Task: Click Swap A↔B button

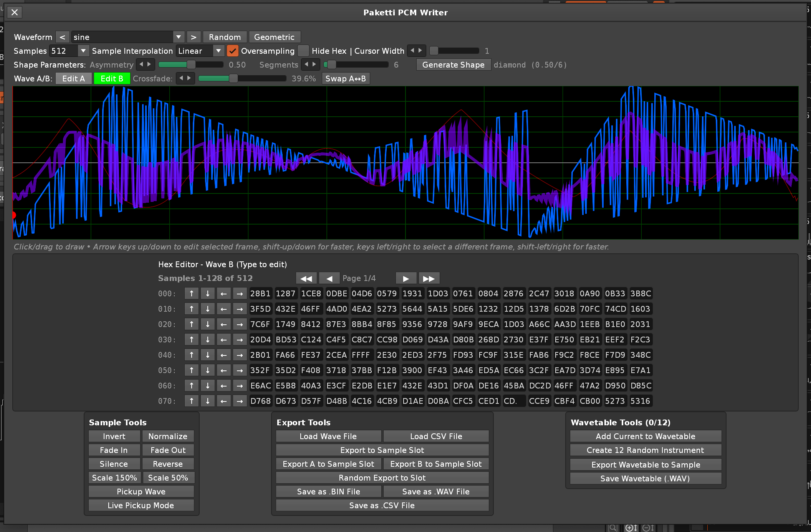Action: pyautogui.click(x=346, y=79)
